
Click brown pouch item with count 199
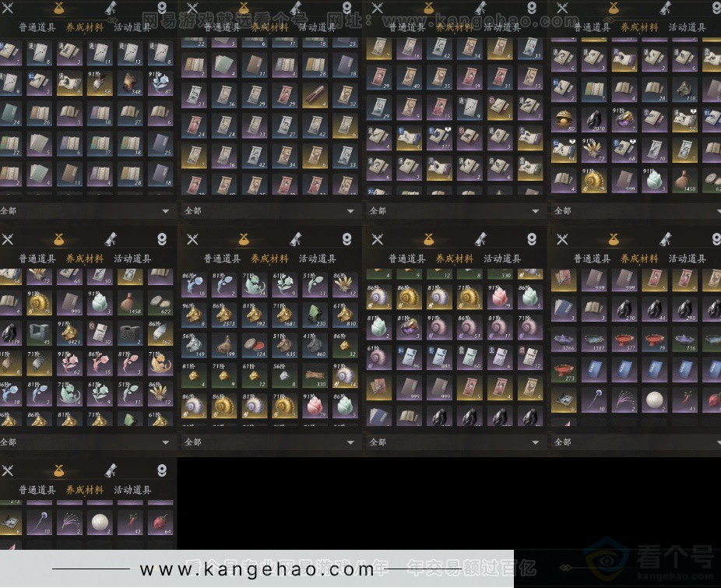224,344
